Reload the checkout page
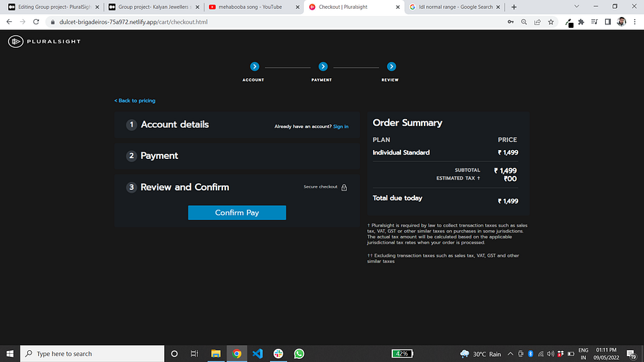This screenshot has height=362, width=644. click(36, 22)
